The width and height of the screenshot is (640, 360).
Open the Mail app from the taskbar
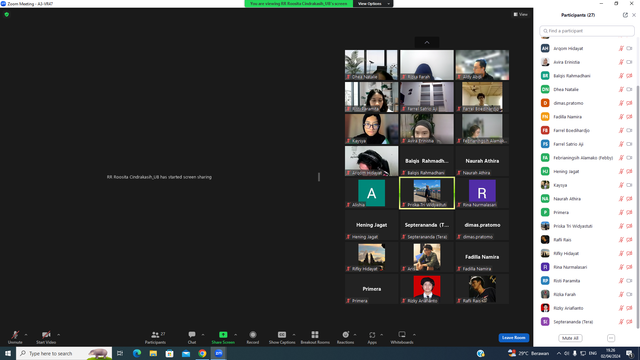186,353
